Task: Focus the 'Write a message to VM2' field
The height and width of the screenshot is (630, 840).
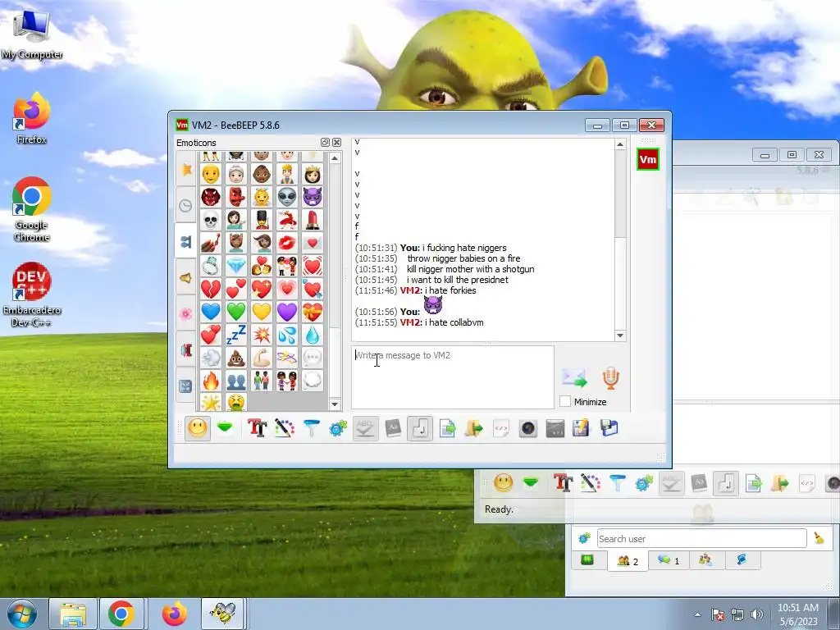Action: (x=453, y=377)
